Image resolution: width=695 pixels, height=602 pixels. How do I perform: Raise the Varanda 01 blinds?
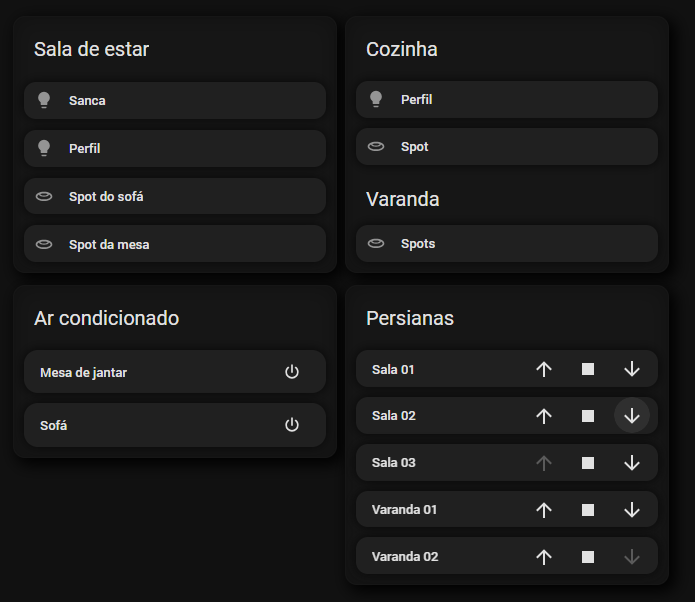pos(544,510)
